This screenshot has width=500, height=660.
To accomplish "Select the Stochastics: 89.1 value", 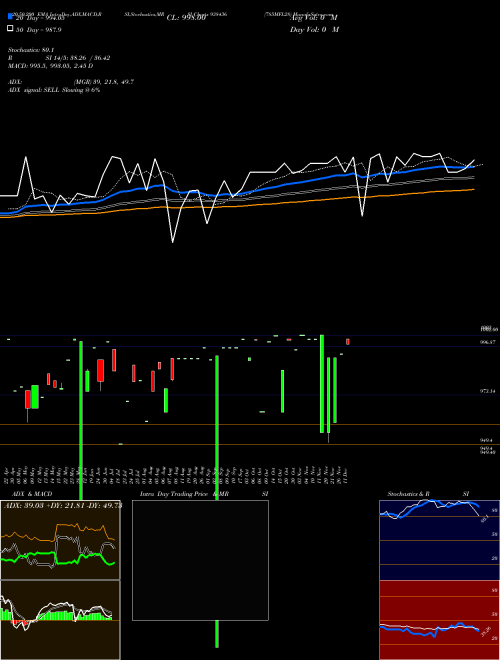I will 31,50.
